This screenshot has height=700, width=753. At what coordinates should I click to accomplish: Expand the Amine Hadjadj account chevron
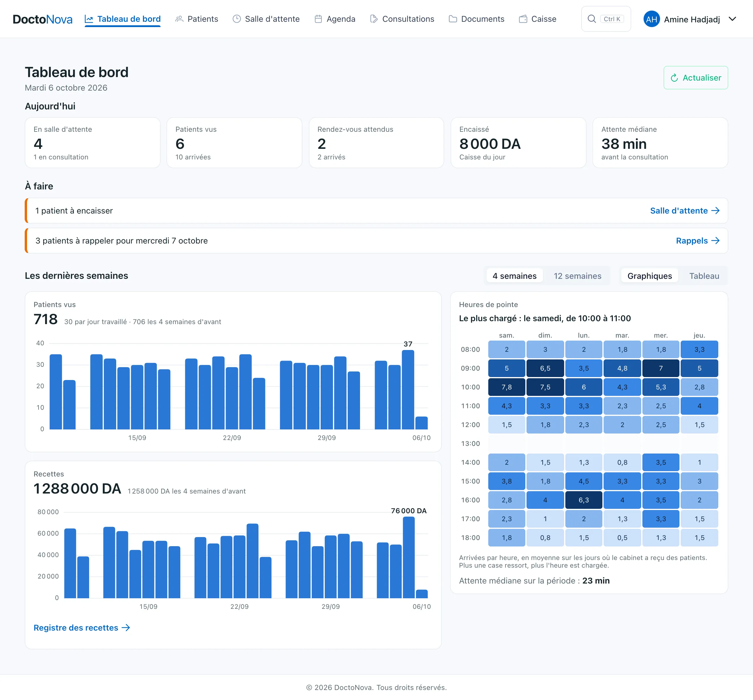732,19
